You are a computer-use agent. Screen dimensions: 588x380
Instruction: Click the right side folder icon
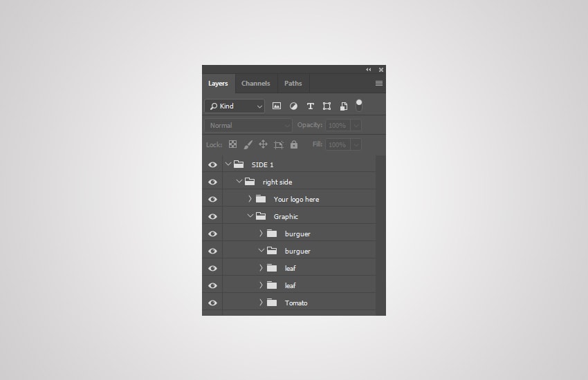tap(250, 182)
